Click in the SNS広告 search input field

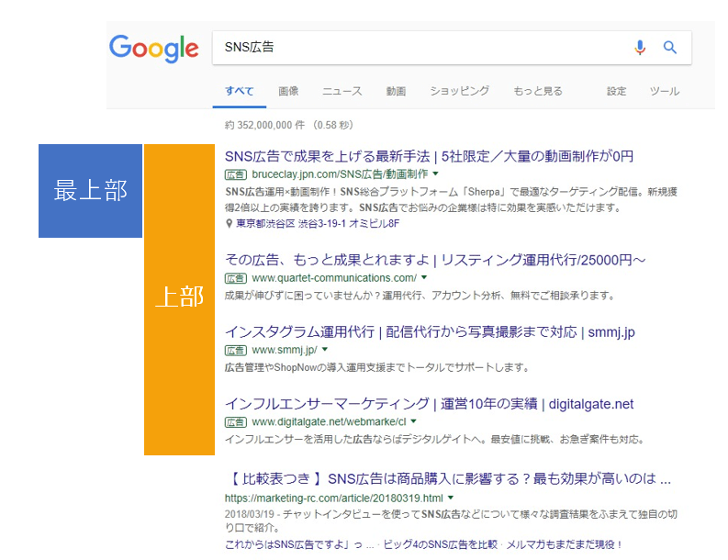413,48
